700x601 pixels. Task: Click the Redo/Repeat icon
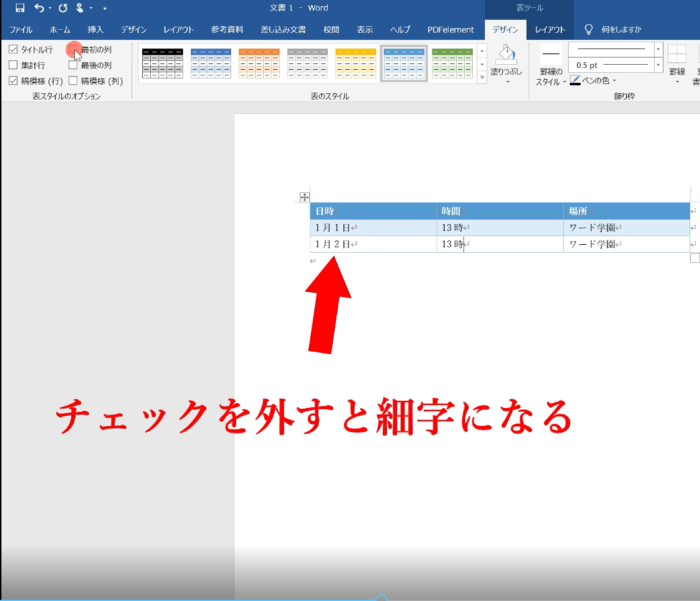63,8
